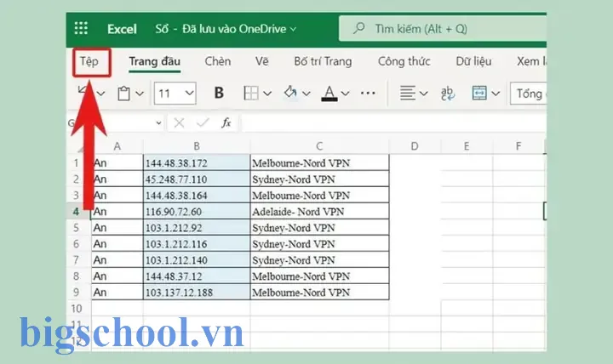Toggle the wrap text icon

tap(448, 94)
